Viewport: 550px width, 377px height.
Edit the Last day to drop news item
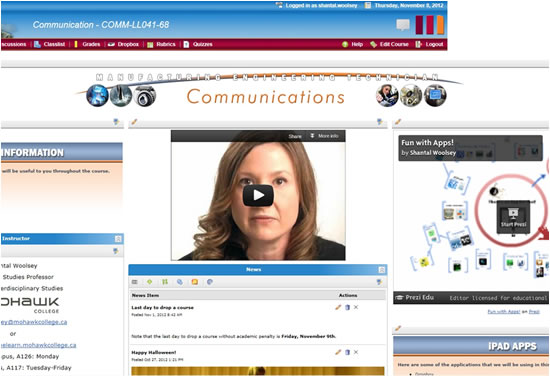pyautogui.click(x=338, y=307)
